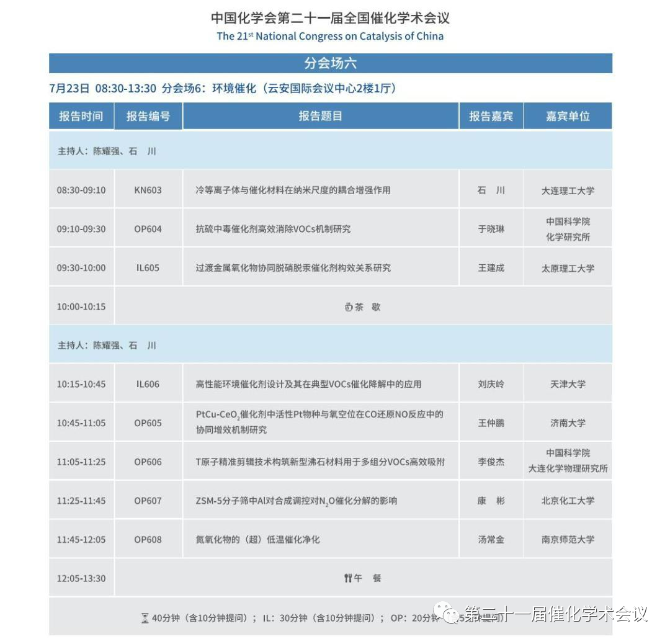The height and width of the screenshot is (644, 670).
Task: Select the time cell 10:45-11:05
Action: pyautogui.click(x=81, y=423)
